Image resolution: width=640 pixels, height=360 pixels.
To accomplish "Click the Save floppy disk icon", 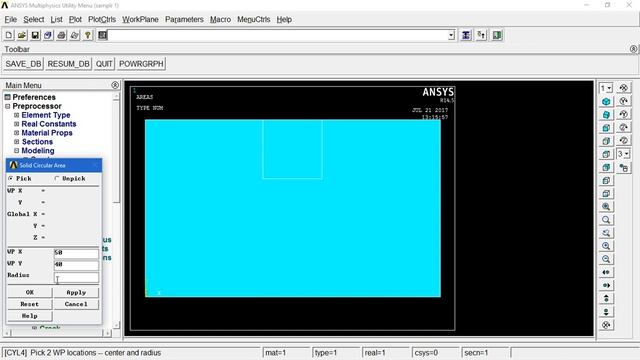I will 35,35.
